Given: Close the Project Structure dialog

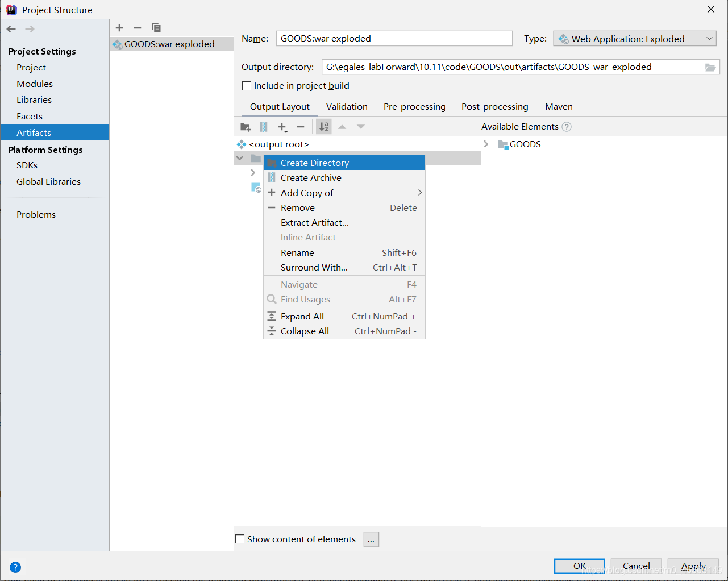Looking at the screenshot, I should pyautogui.click(x=711, y=9).
